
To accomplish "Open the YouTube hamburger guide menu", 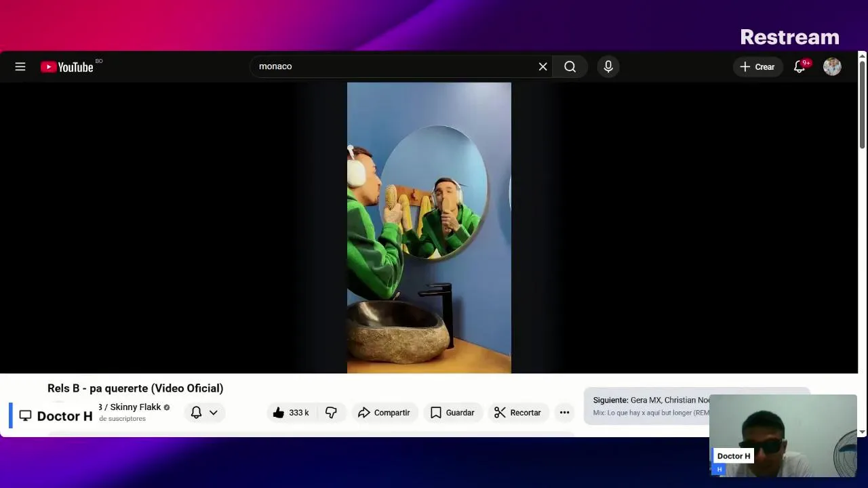I will (x=20, y=66).
